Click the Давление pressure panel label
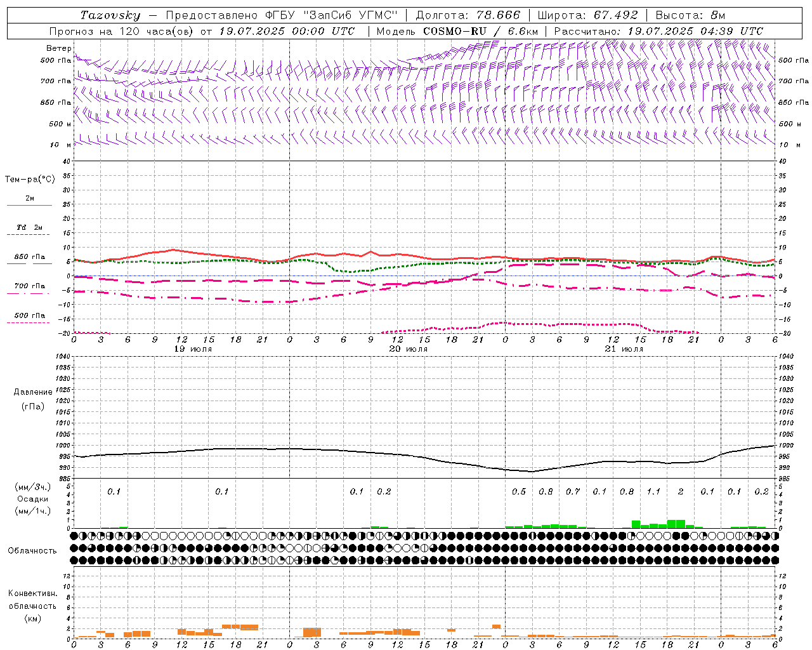This screenshot has width=812, height=650. 33,392
